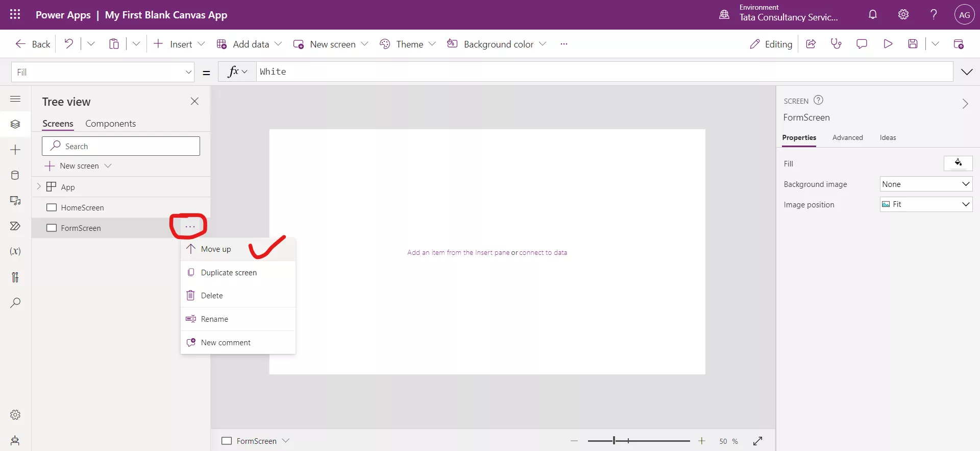
Task: Switch to the Components tab
Action: (110, 124)
